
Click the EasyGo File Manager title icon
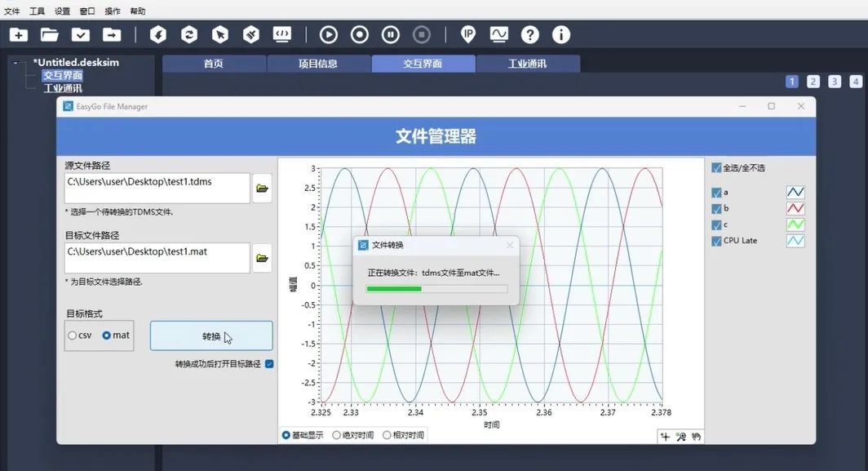coord(68,106)
